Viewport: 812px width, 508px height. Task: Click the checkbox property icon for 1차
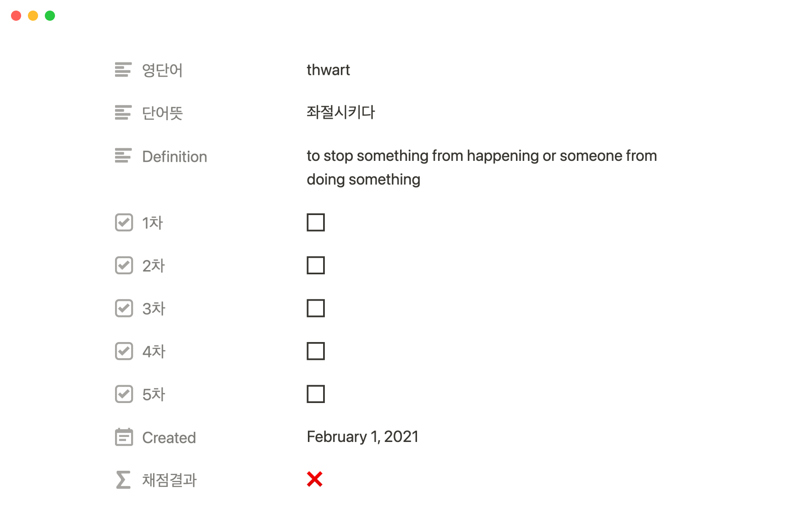[x=124, y=223]
